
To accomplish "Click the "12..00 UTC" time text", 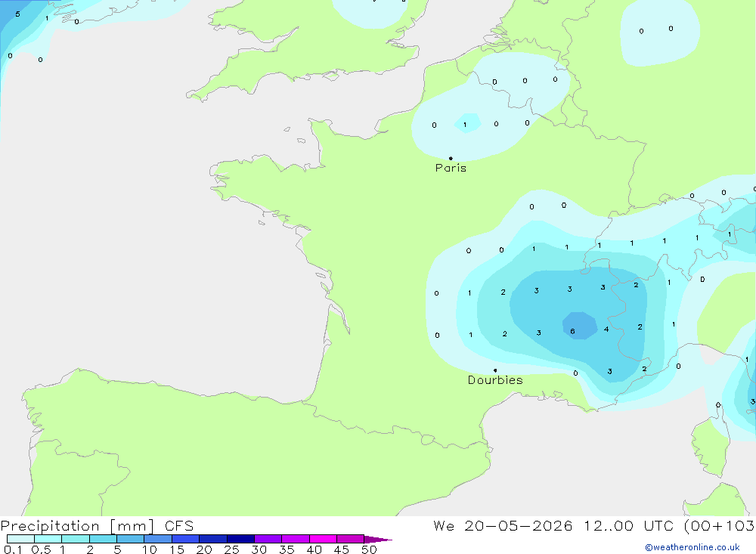I will [628, 525].
